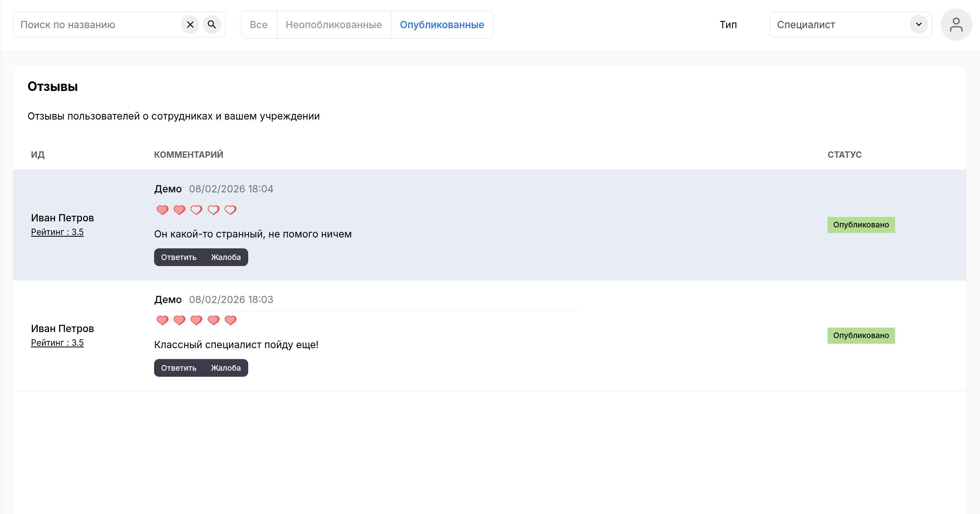
Task: Clear the search field using the X icon
Action: tap(190, 24)
